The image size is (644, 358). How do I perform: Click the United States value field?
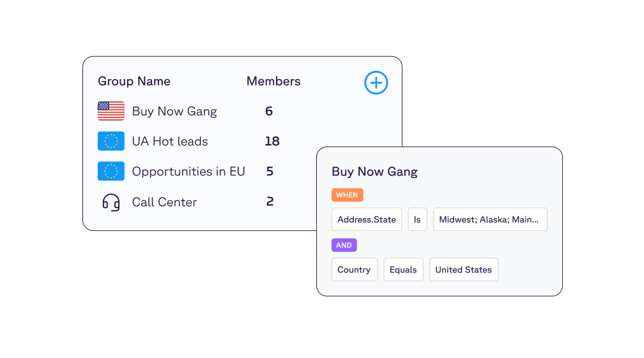pos(463,269)
